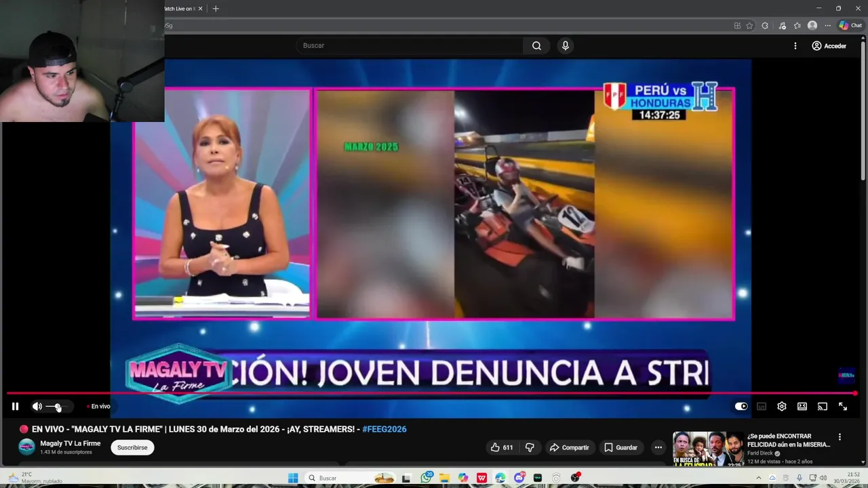
Task: Subscribe with the Suscribirse button
Action: [132, 447]
